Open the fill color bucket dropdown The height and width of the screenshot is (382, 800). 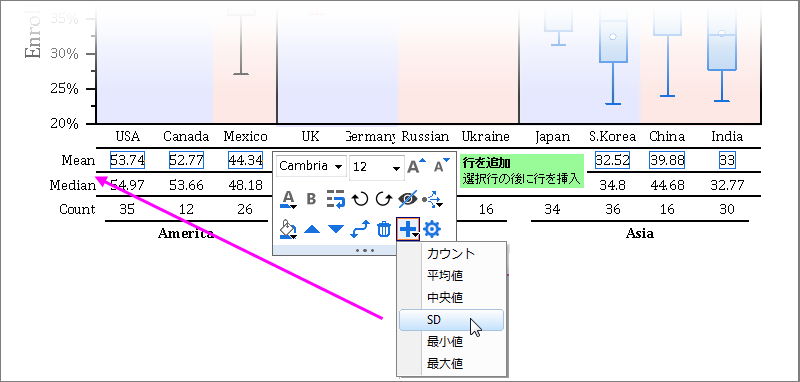pyautogui.click(x=288, y=230)
